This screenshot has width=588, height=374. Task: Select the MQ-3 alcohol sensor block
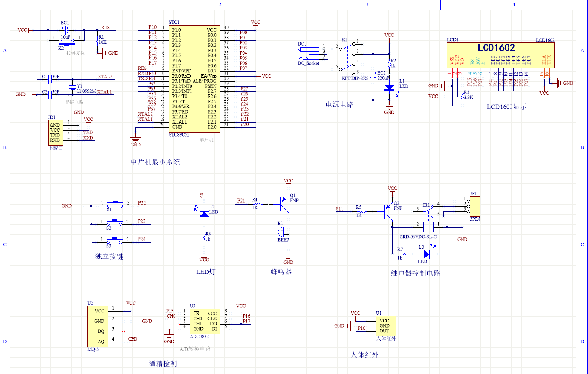[97, 326]
